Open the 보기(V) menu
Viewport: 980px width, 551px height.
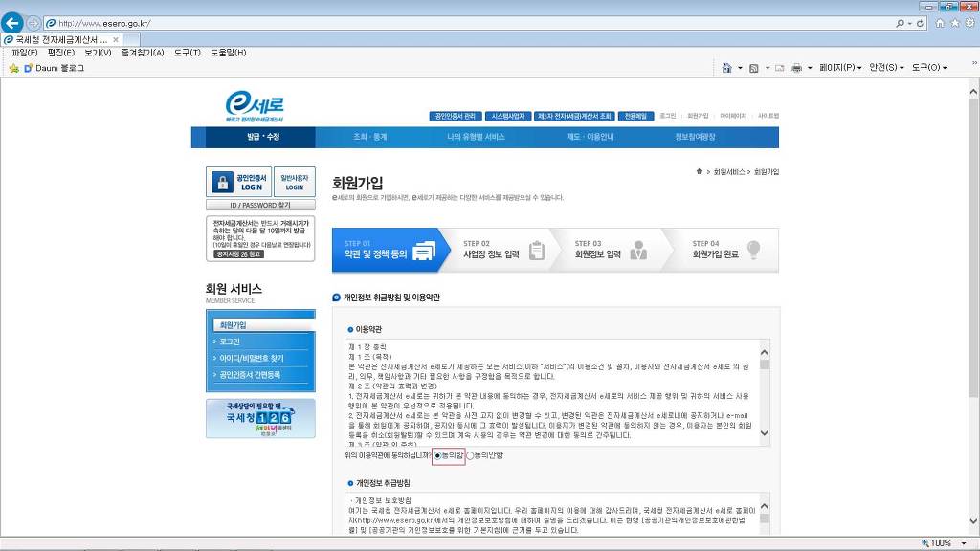(98, 53)
